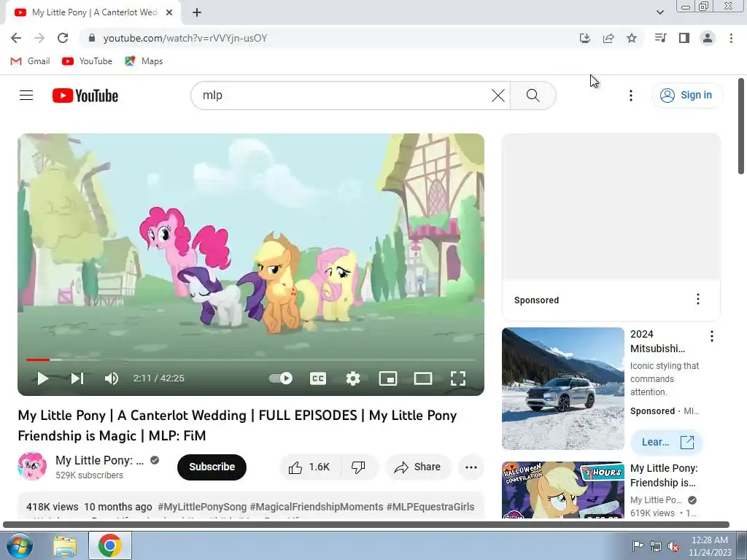The image size is (747, 560).
Task: Toggle the autoplay switch
Action: pyautogui.click(x=281, y=378)
